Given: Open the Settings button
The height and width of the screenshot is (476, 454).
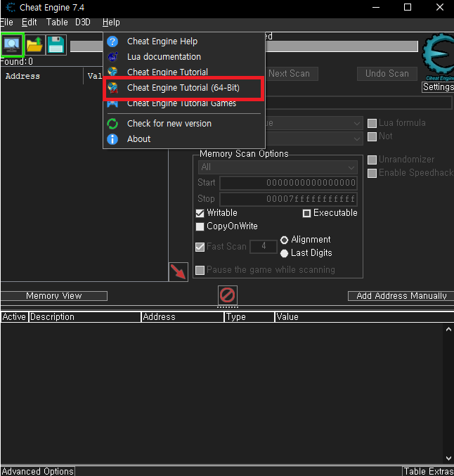Looking at the screenshot, I should tap(438, 87).
